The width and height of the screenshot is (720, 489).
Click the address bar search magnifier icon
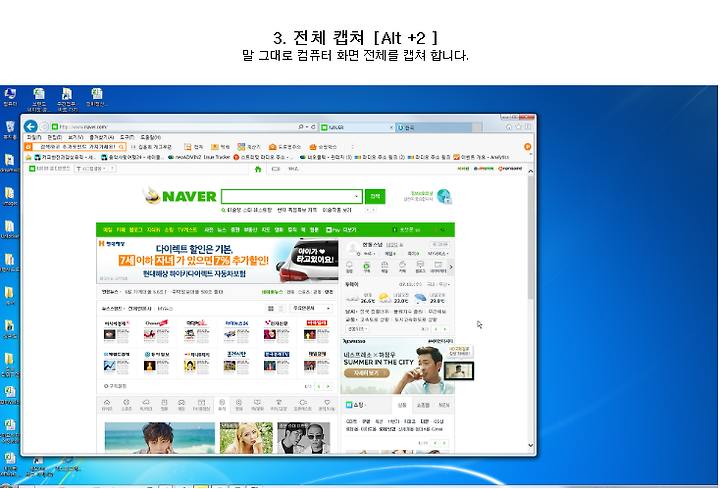tap(301, 127)
